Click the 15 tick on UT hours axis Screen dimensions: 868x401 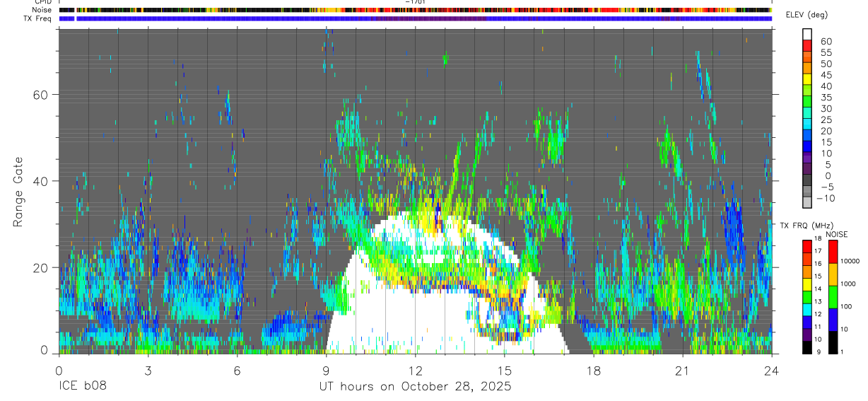pyautogui.click(x=504, y=371)
